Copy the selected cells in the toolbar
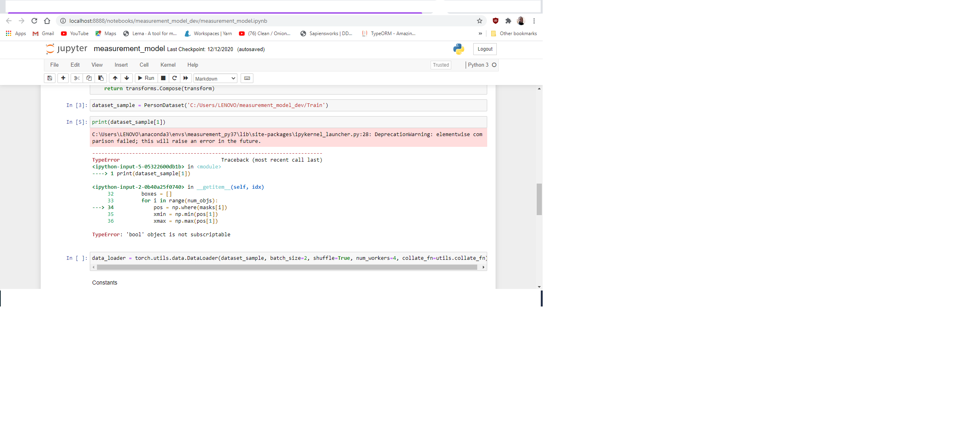 (x=89, y=78)
